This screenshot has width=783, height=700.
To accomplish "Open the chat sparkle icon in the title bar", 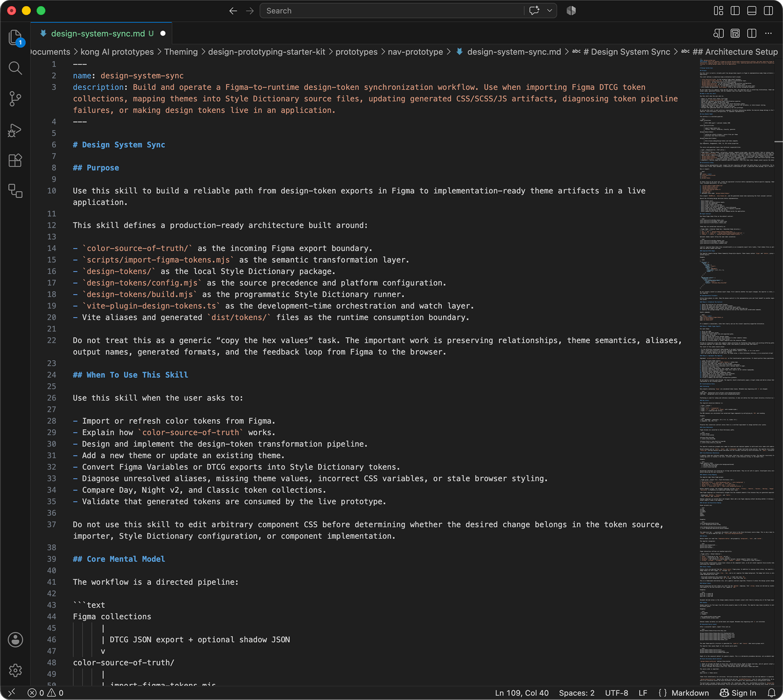I will [534, 11].
